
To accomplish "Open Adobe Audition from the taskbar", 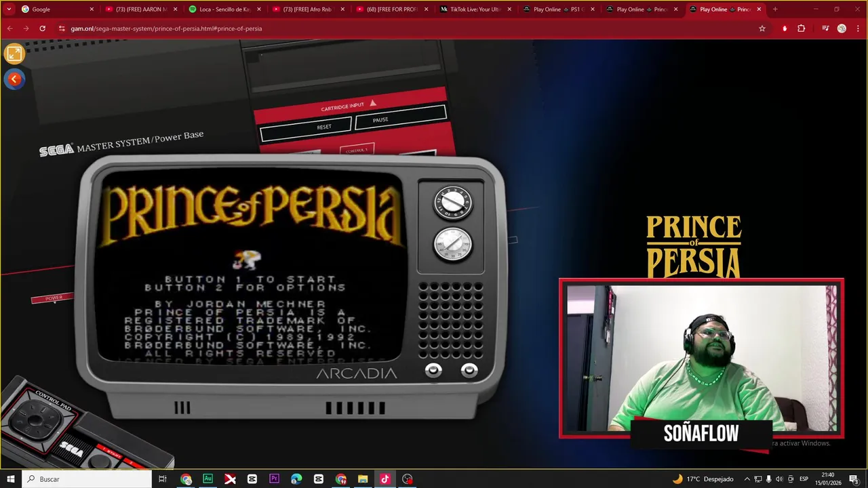I will (x=208, y=479).
